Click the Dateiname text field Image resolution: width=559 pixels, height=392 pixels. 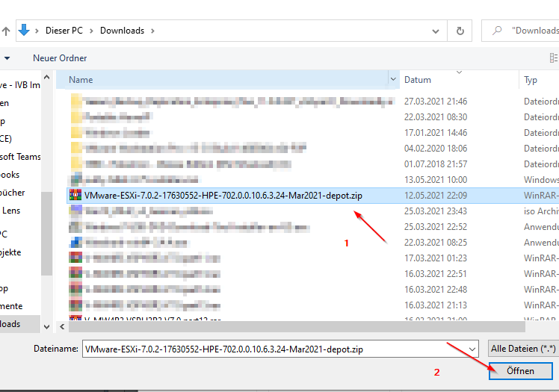274,349
